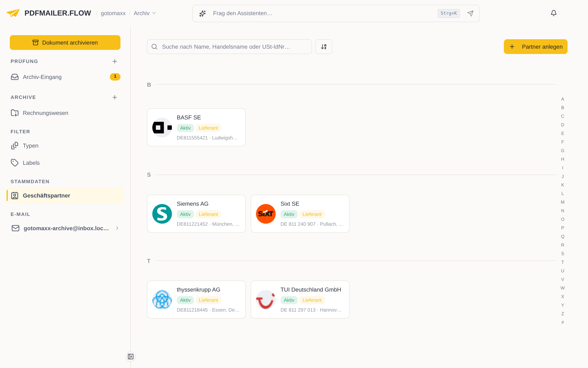Open the TUI Deutschland GmbH name
Image resolution: width=588 pixels, height=368 pixels.
[311, 290]
